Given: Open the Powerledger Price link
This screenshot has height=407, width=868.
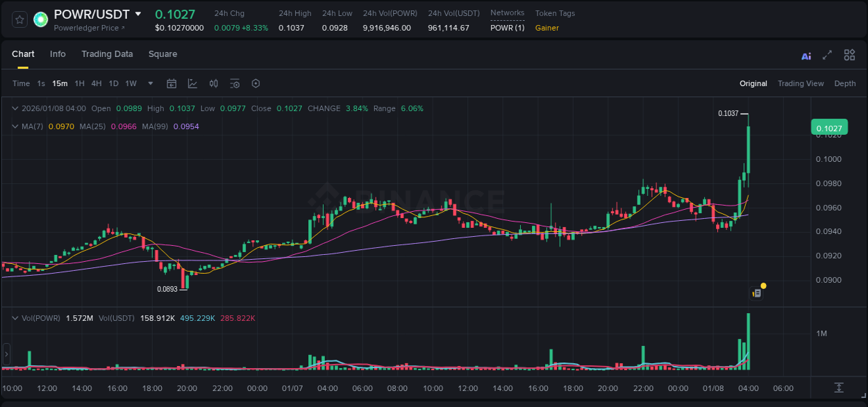Looking at the screenshot, I should coord(85,27).
